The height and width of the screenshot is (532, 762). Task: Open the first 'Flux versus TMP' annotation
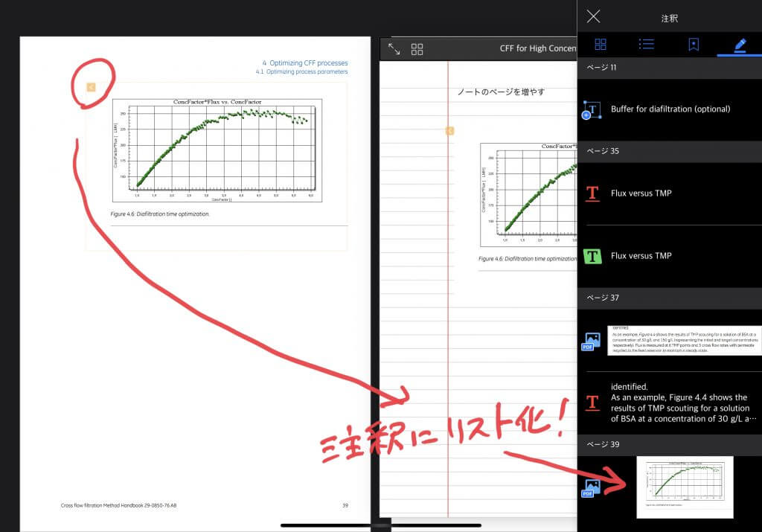click(641, 193)
